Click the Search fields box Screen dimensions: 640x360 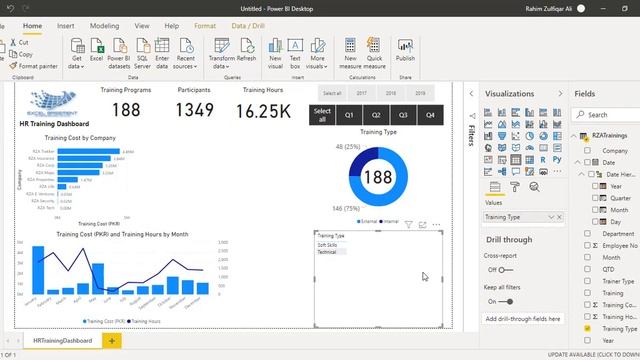pyautogui.click(x=607, y=115)
